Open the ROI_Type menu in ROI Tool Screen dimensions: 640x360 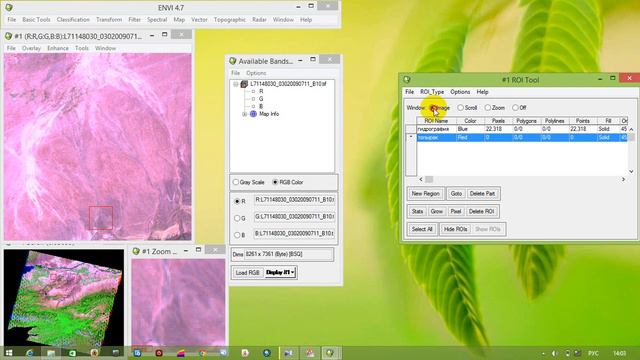point(432,92)
